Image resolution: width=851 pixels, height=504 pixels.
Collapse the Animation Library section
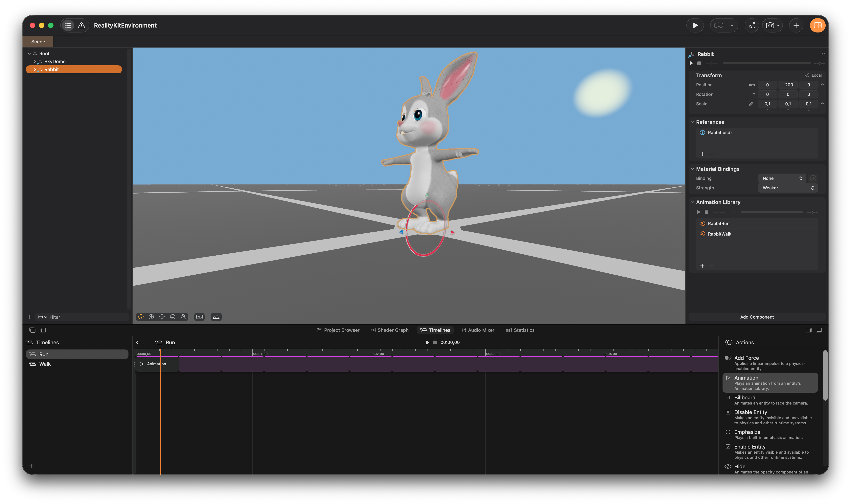pos(692,202)
